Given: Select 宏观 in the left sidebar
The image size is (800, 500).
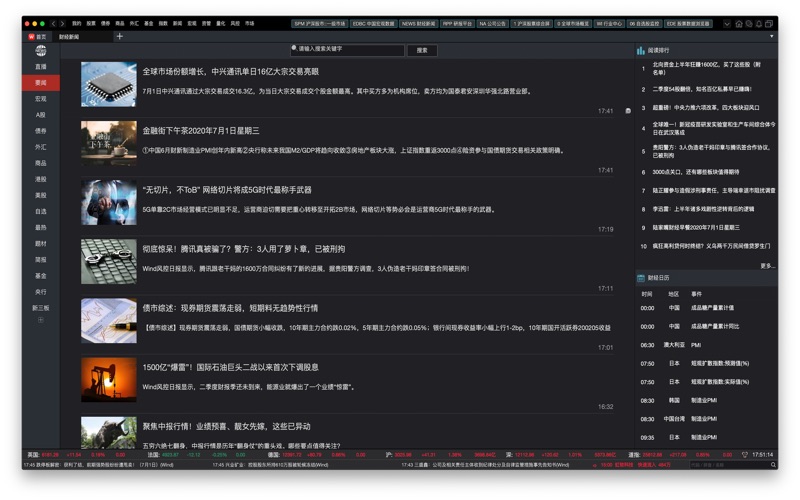Looking at the screenshot, I should (41, 98).
